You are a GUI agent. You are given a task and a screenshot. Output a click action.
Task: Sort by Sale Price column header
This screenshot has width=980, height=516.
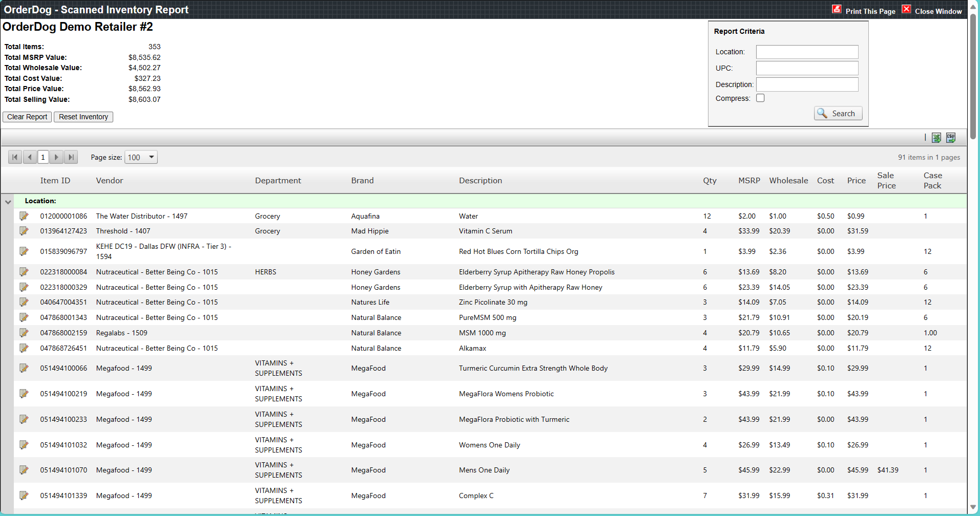point(886,181)
